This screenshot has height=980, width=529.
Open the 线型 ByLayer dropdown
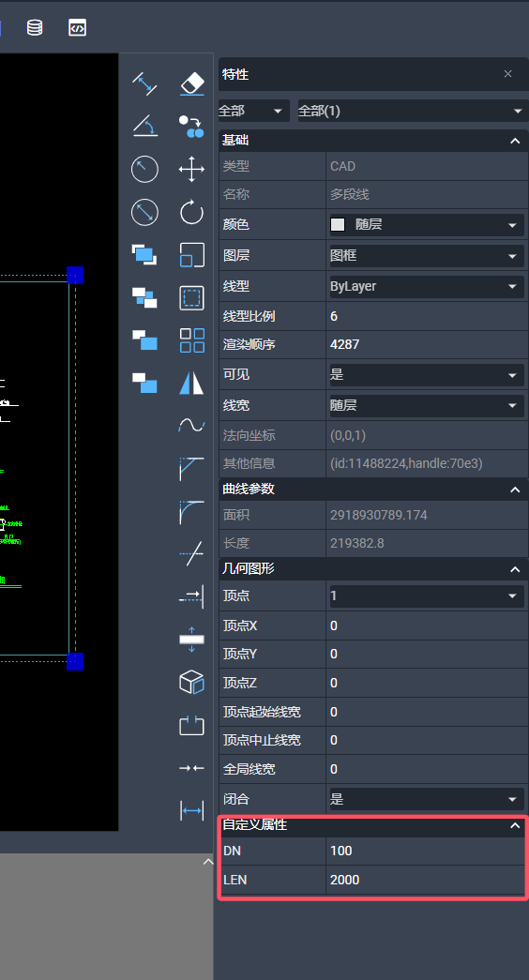pyautogui.click(x=427, y=286)
